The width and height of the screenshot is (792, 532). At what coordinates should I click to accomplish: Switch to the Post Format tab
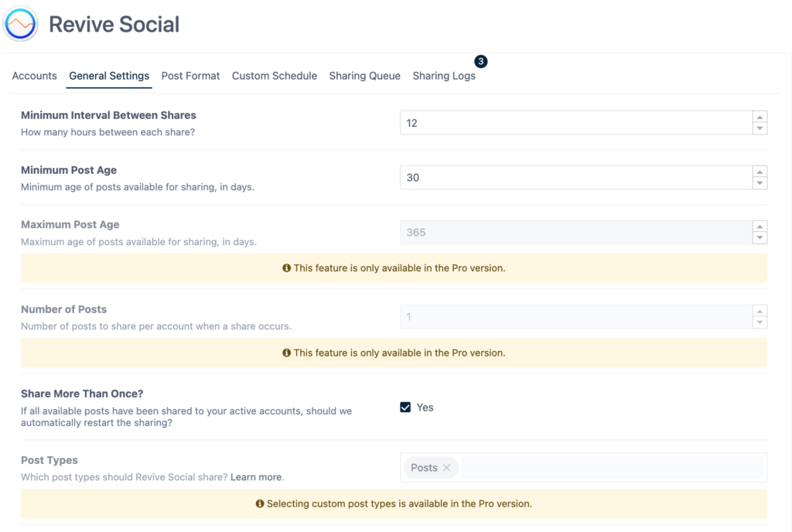190,76
